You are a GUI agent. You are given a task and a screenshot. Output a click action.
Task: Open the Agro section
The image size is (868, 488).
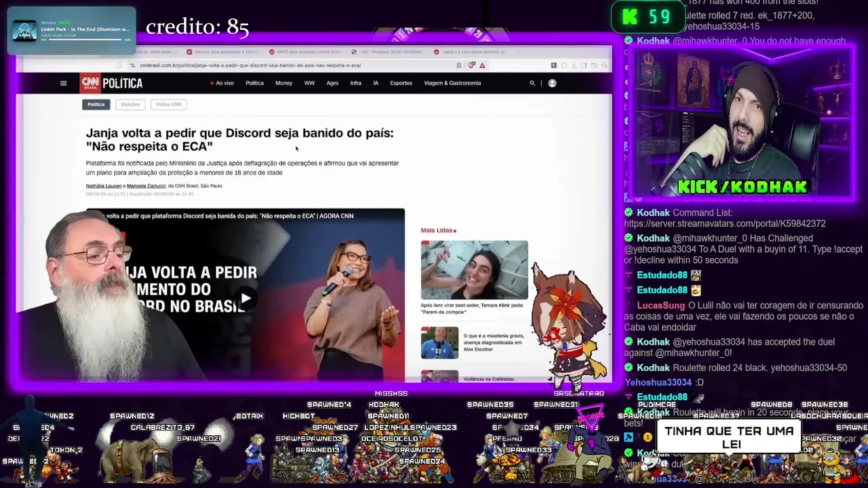click(332, 83)
